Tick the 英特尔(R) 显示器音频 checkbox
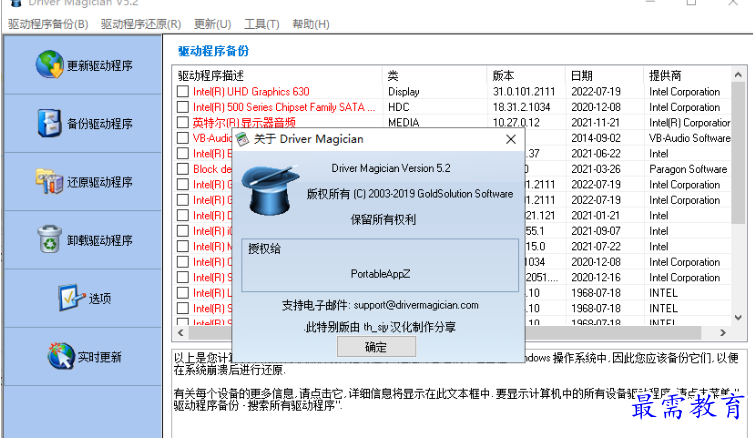This screenshot has width=753, height=438. pyautogui.click(x=182, y=122)
